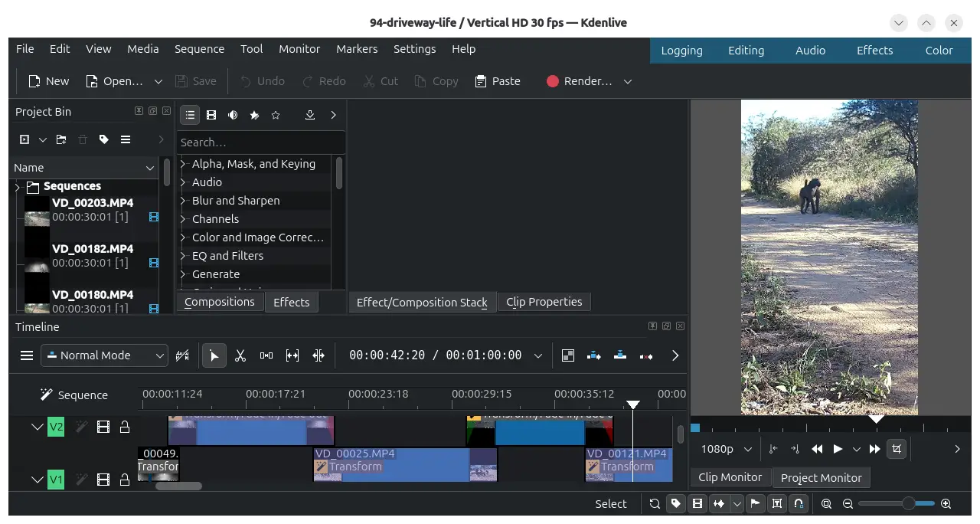The width and height of the screenshot is (980, 524).
Task: Open the Sequence menu
Action: [x=199, y=49]
